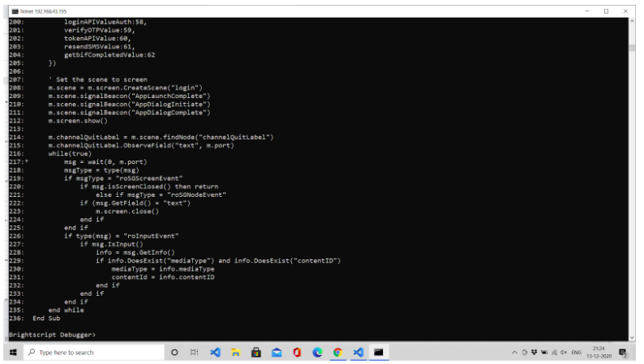The width and height of the screenshot is (644, 364).
Task: Click line 214 findNode("channelQuitLabel")
Action: click(161, 137)
